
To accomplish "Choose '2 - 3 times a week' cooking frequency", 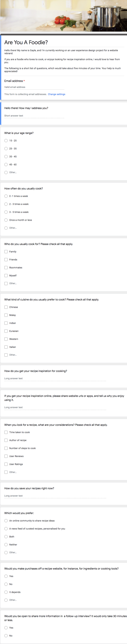I will (6, 204).
